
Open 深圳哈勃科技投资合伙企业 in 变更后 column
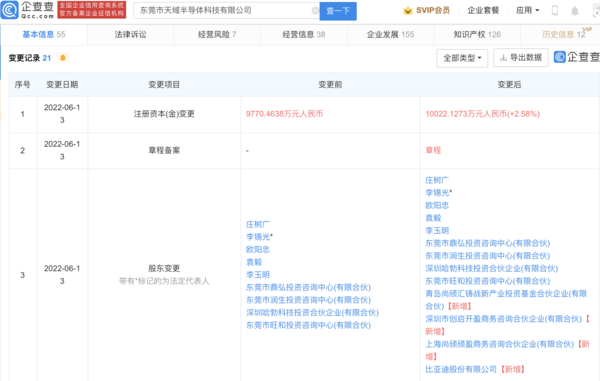pos(492,268)
